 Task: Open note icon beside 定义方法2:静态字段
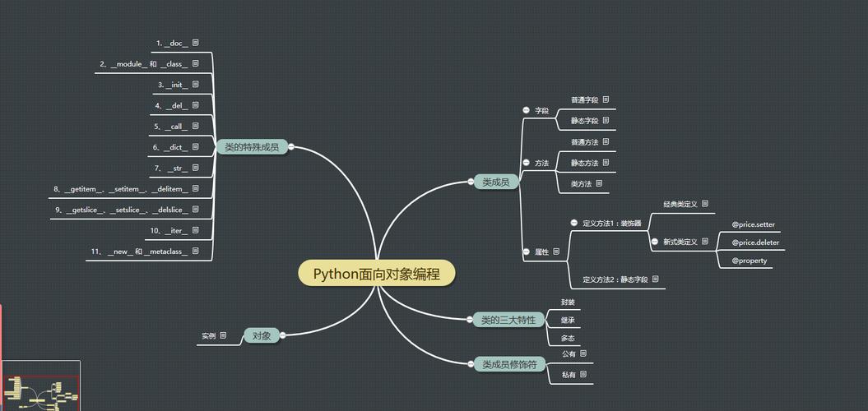click(x=656, y=279)
